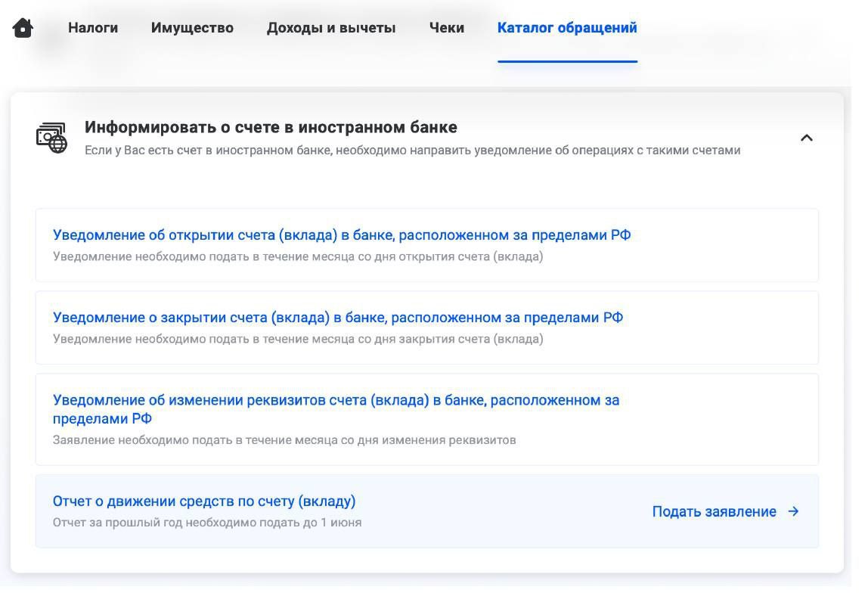The height and width of the screenshot is (593, 868).
Task: Collapse the Информировать о счете section chevron
Action: 807,138
